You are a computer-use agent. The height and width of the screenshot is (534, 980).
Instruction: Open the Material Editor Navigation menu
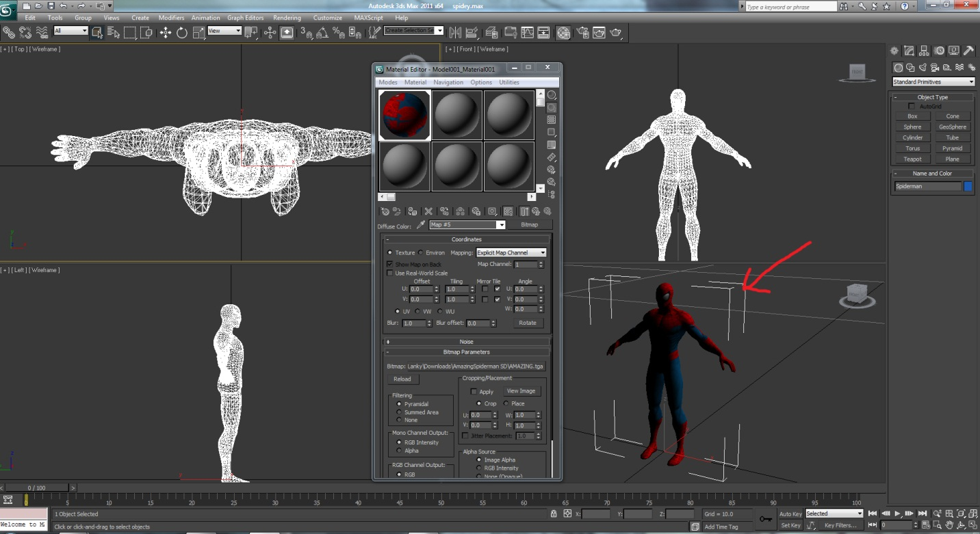click(x=448, y=82)
